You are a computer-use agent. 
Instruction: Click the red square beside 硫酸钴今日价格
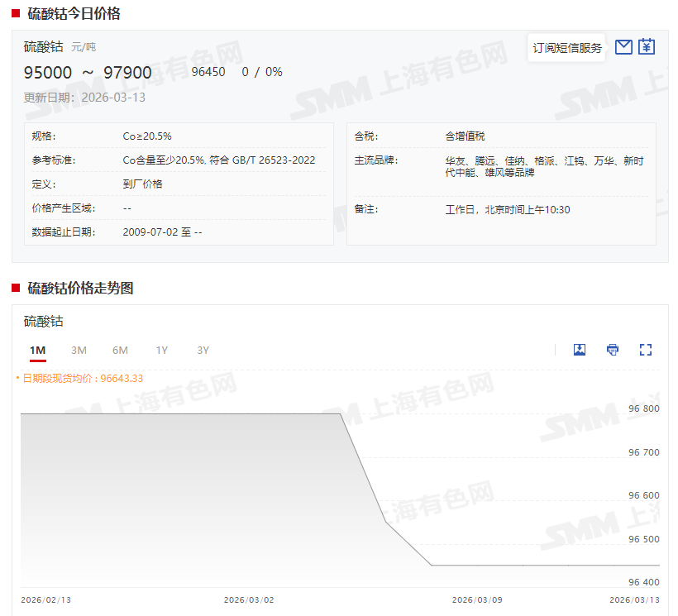16,13
